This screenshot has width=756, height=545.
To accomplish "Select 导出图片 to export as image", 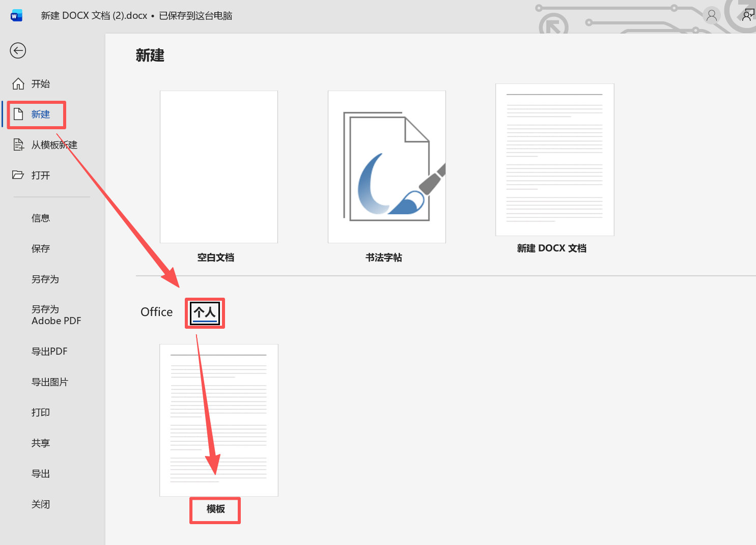I will click(x=49, y=382).
